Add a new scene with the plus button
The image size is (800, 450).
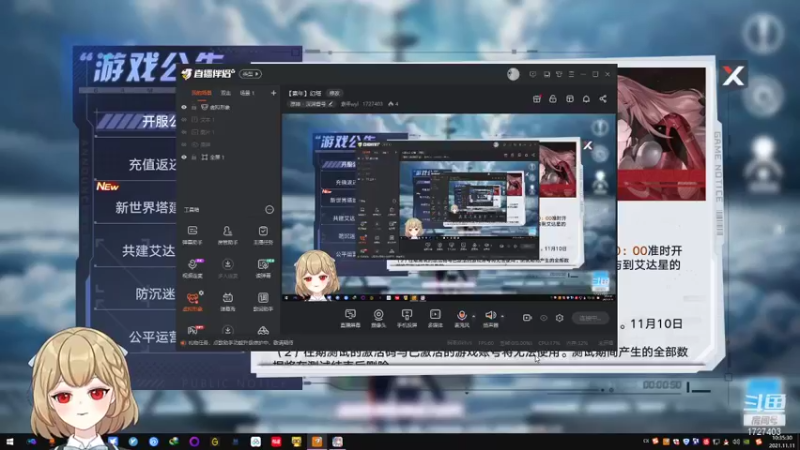click(273, 93)
